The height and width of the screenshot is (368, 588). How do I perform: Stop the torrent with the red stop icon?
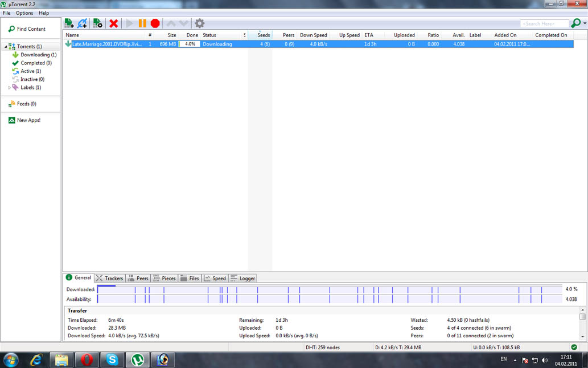(x=155, y=23)
